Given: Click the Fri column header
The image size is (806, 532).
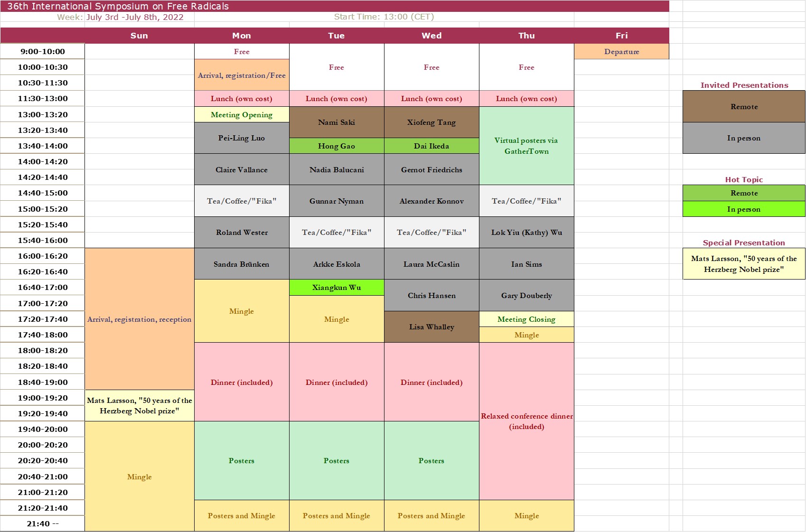Looking at the screenshot, I should pyautogui.click(x=621, y=36).
